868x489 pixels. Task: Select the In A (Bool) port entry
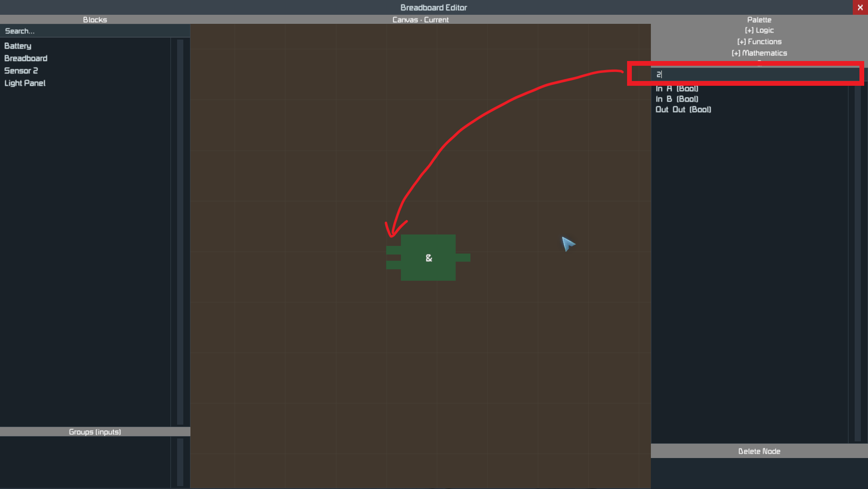(677, 89)
